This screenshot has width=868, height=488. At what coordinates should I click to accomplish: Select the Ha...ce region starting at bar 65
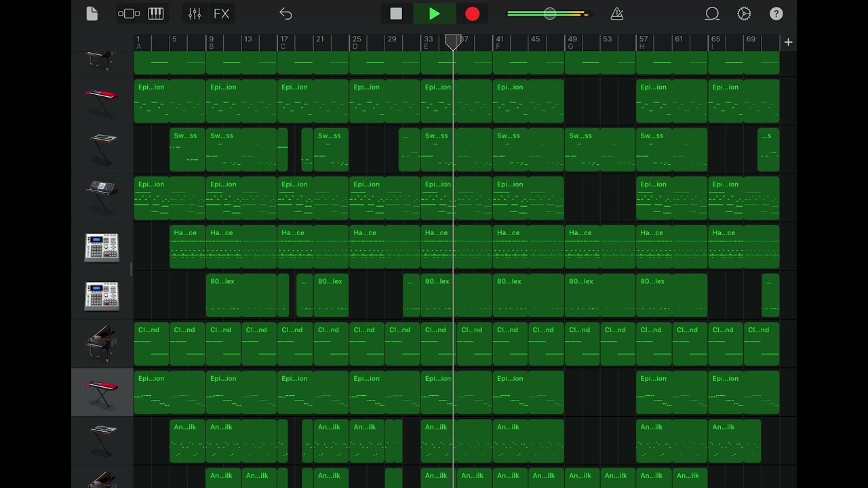[744, 247]
